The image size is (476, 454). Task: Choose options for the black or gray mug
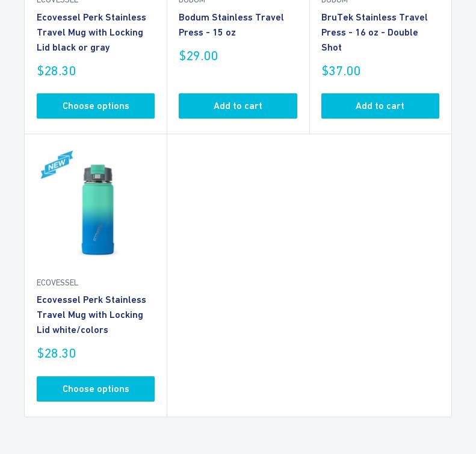(x=96, y=106)
